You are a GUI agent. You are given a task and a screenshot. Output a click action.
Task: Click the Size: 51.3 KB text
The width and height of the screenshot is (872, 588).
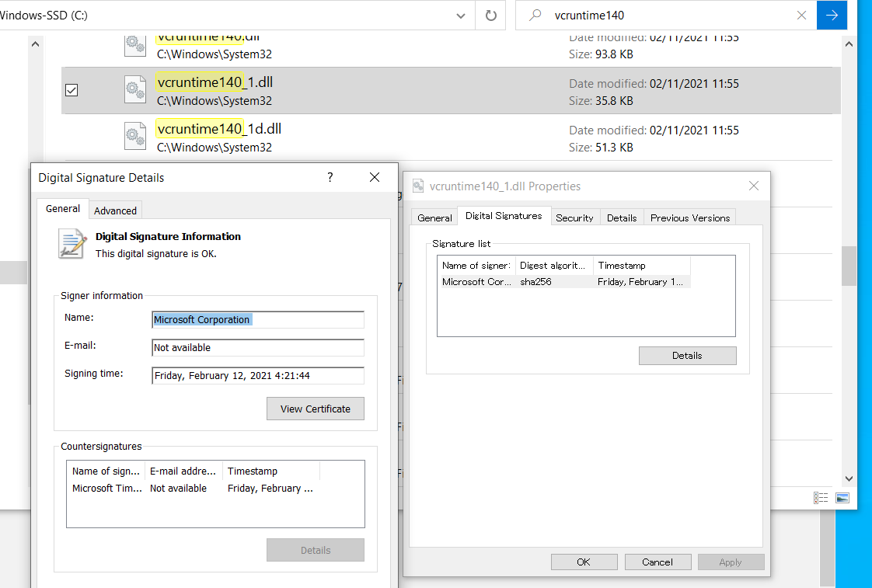[x=601, y=148]
